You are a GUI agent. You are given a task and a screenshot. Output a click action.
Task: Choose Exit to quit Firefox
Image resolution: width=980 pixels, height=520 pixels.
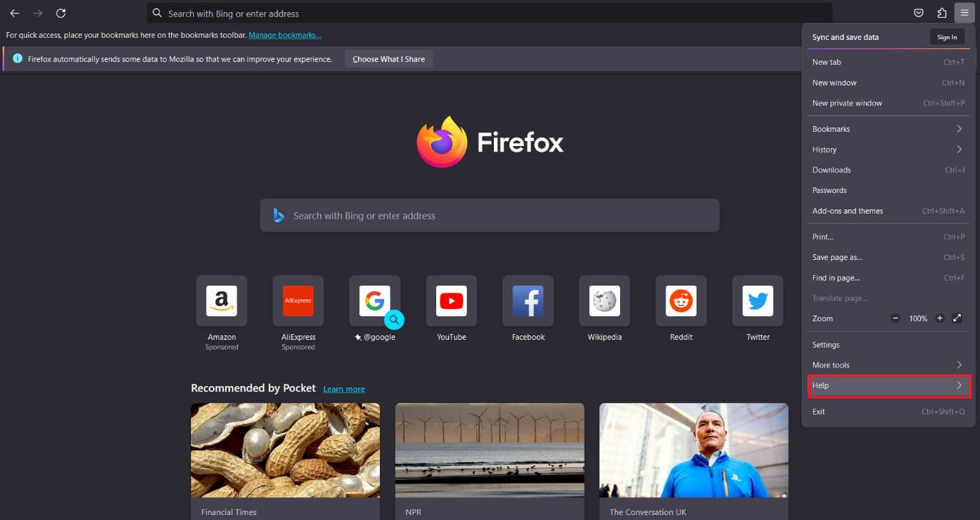(889, 412)
